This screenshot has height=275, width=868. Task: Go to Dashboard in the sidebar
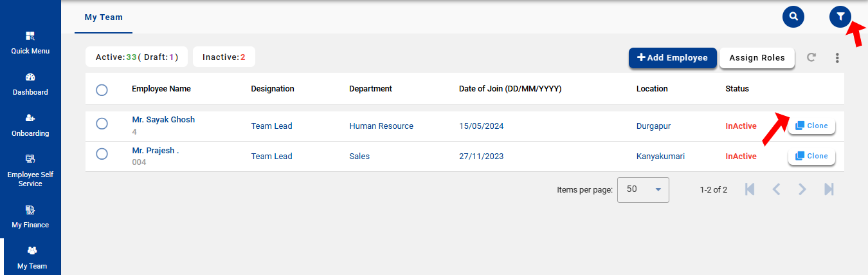[x=30, y=84]
